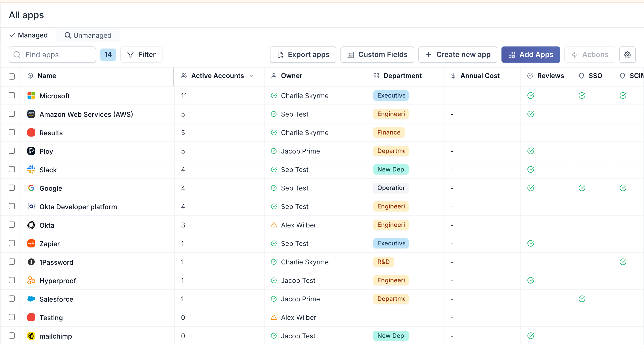Open the Actions menu
644x345 pixels.
(x=590, y=55)
